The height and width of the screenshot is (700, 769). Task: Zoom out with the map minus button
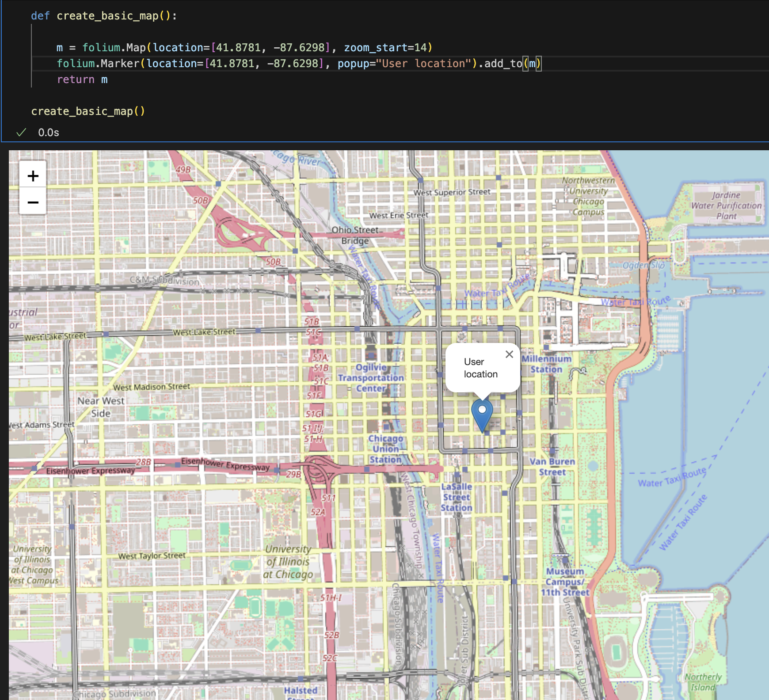tap(33, 202)
